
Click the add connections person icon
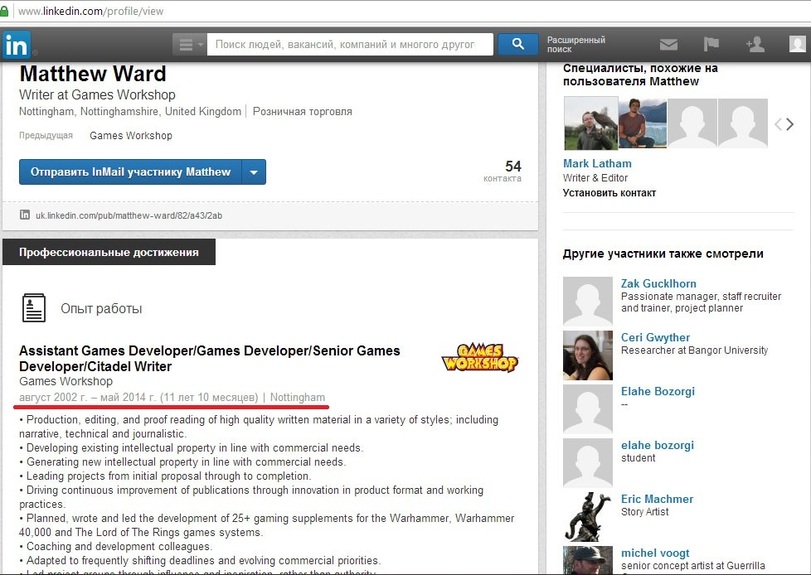755,44
